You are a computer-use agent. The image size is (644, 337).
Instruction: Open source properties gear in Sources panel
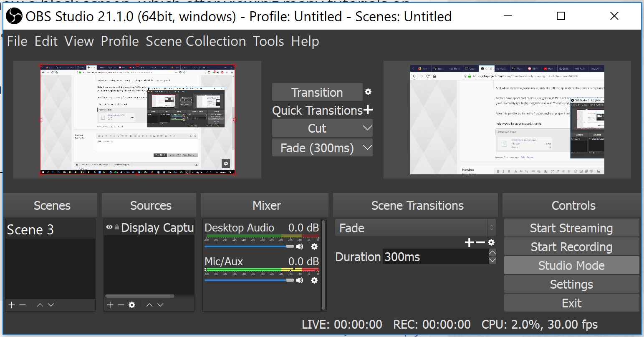132,305
